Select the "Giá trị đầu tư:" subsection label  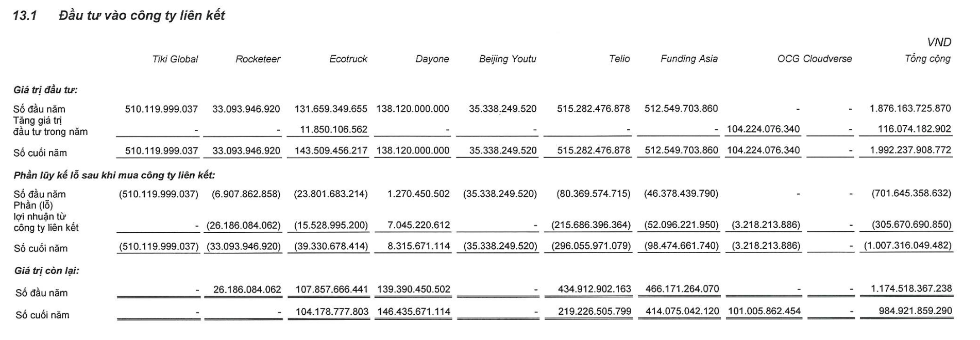click(x=45, y=90)
